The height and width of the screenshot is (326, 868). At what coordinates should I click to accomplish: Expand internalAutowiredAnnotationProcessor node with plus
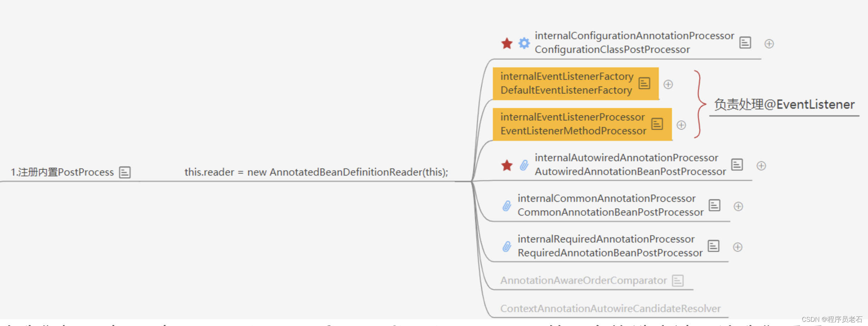(x=761, y=166)
